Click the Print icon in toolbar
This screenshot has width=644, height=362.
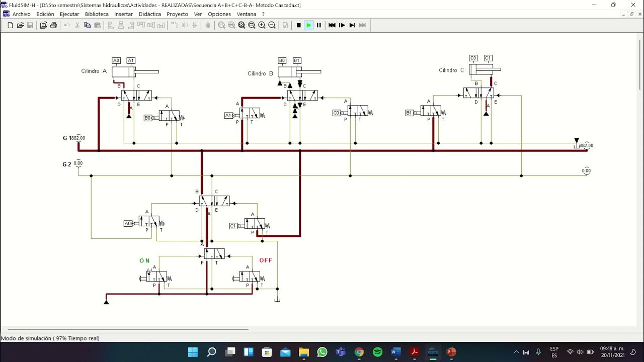(x=53, y=25)
